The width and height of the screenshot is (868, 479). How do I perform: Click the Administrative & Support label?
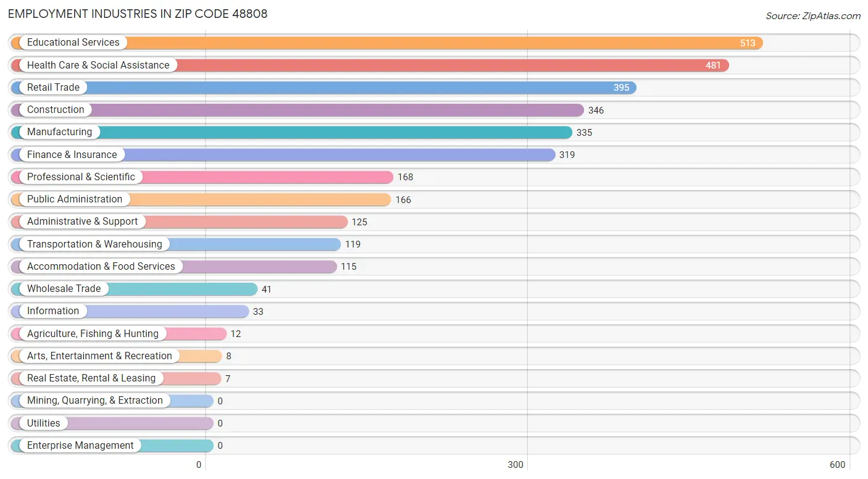point(83,222)
